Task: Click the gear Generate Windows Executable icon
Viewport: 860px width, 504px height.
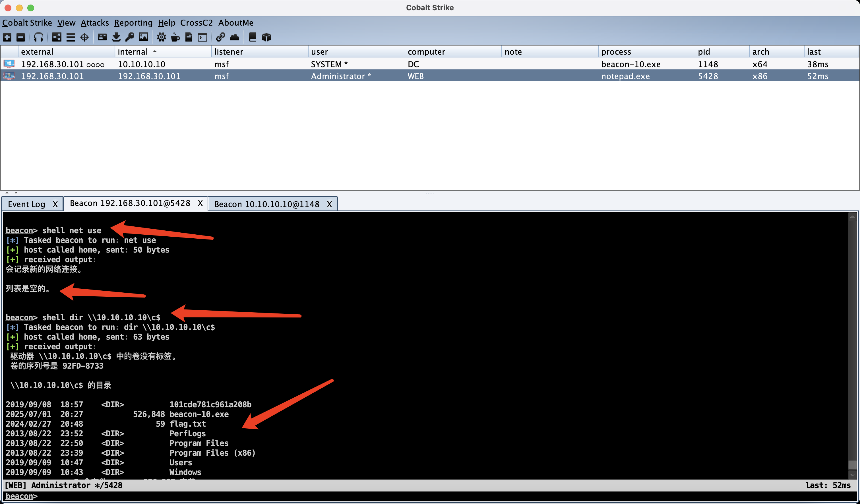Action: pyautogui.click(x=162, y=37)
